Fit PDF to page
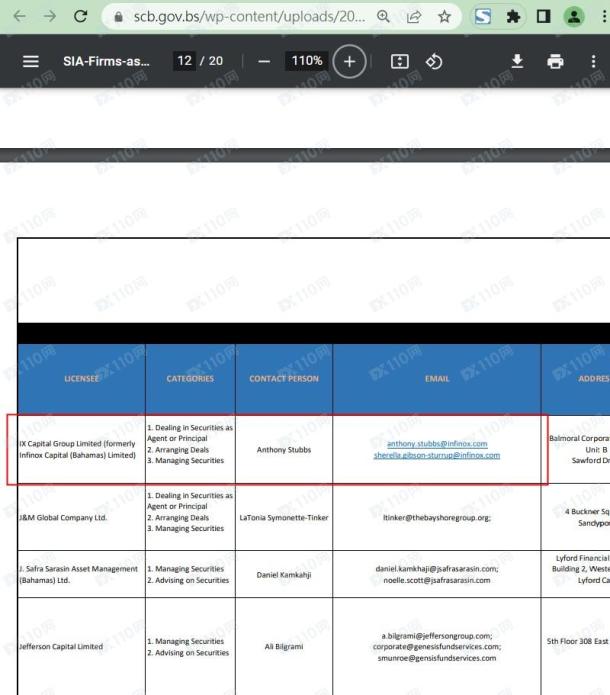Image resolution: width=610 pixels, height=695 pixels. point(399,61)
